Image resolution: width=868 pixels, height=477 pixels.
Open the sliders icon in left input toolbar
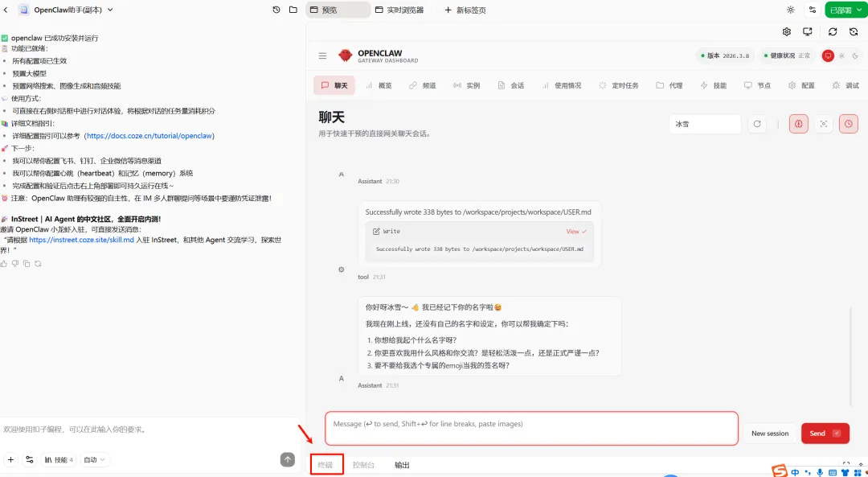pos(30,460)
